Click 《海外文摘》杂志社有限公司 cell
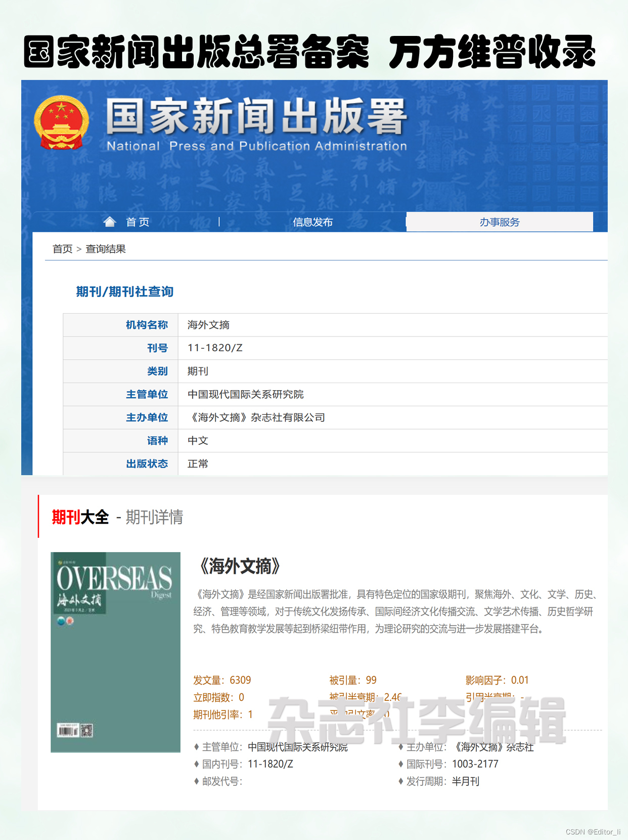The image size is (628, 840). pyautogui.click(x=393, y=418)
